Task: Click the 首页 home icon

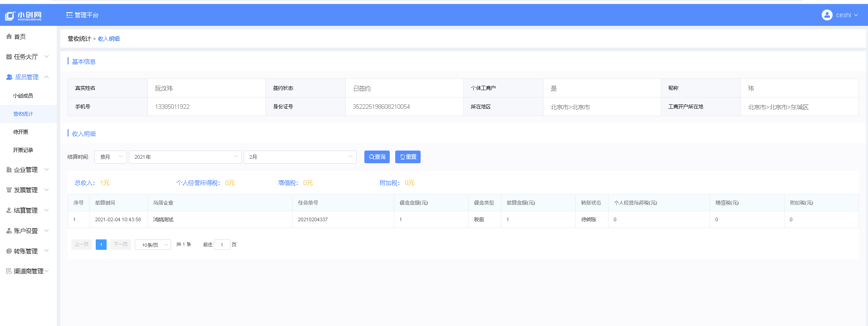Action: point(9,36)
